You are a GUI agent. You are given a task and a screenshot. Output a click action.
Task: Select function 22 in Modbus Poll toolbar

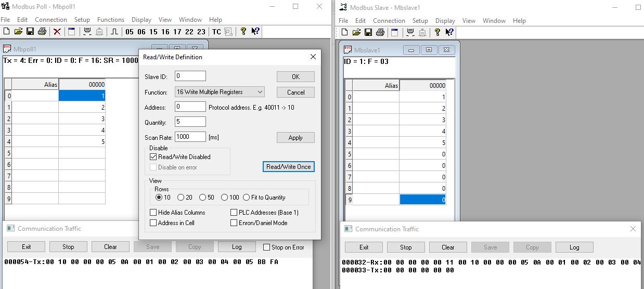(189, 32)
